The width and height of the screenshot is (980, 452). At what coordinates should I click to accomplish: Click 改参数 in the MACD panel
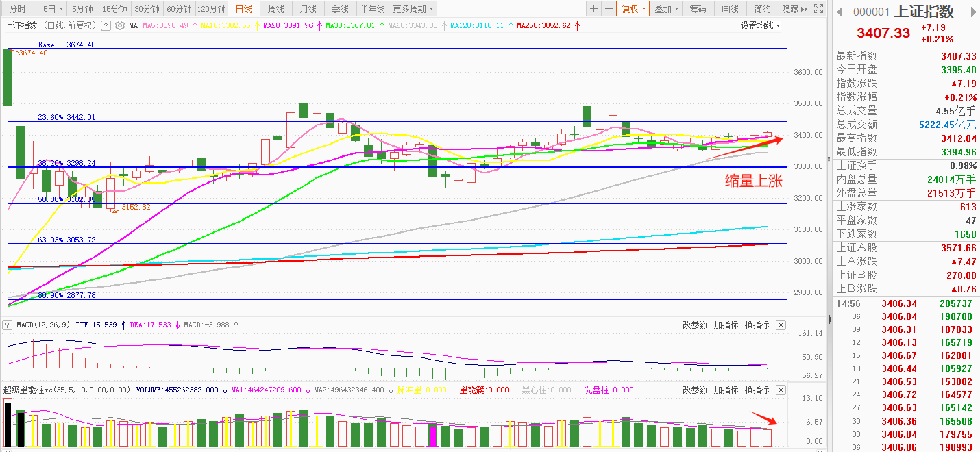click(695, 325)
